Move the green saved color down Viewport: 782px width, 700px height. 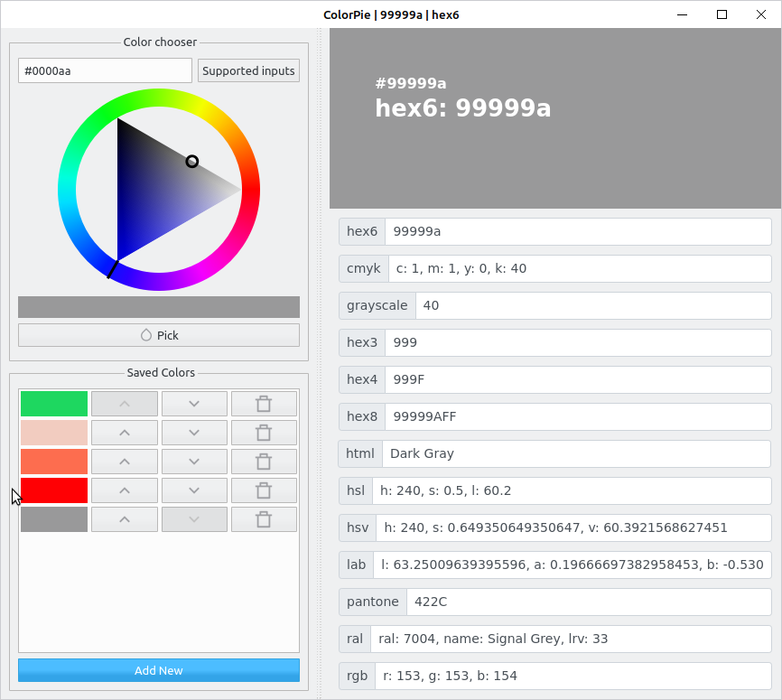tap(194, 404)
